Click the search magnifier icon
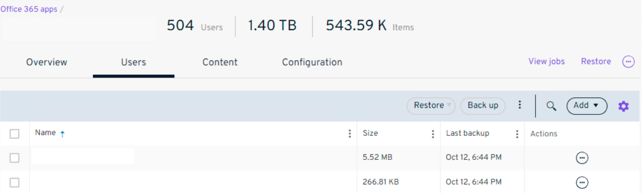The width and height of the screenshot is (644, 195). 551,106
